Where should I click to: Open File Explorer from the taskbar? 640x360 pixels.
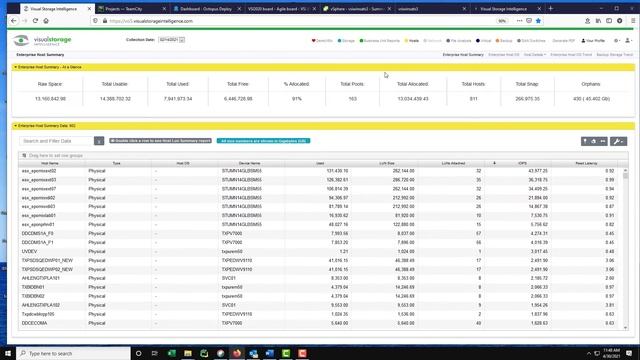(188, 353)
